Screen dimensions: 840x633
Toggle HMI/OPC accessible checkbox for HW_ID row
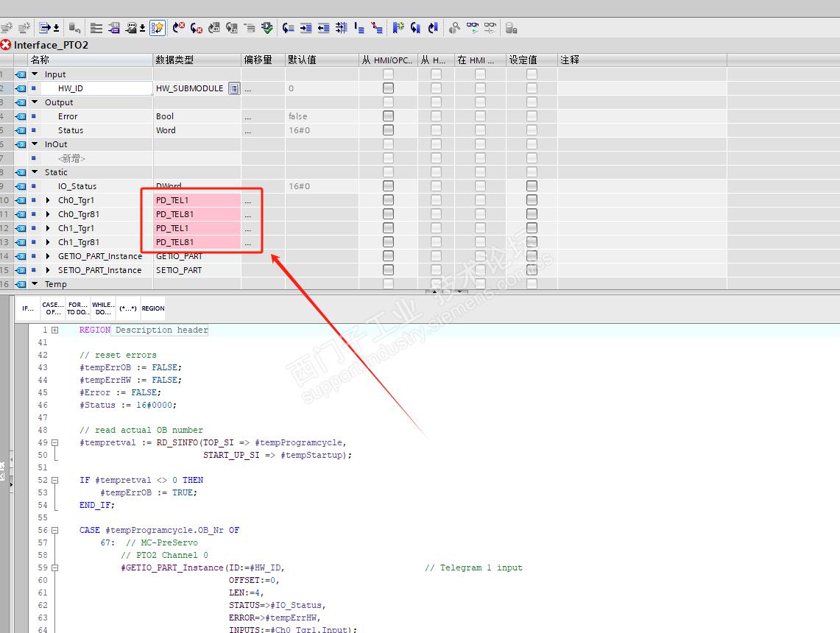[388, 88]
